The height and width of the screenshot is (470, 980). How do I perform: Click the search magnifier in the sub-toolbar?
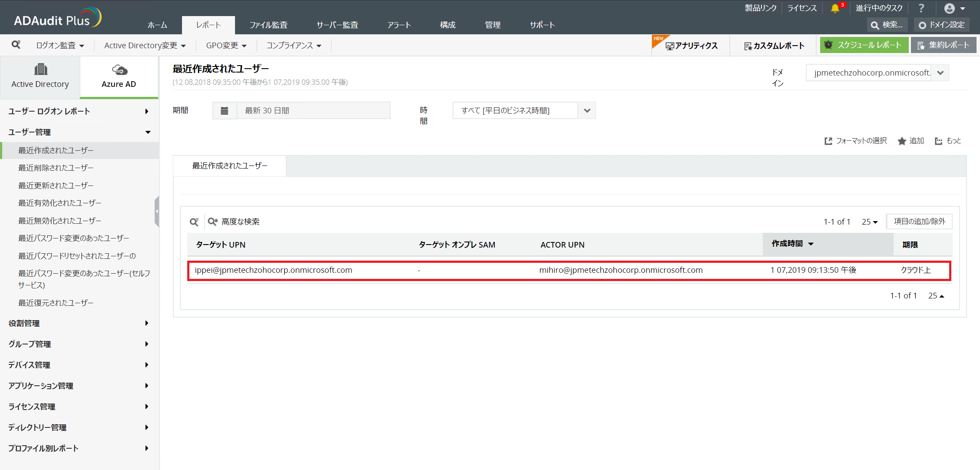point(16,45)
